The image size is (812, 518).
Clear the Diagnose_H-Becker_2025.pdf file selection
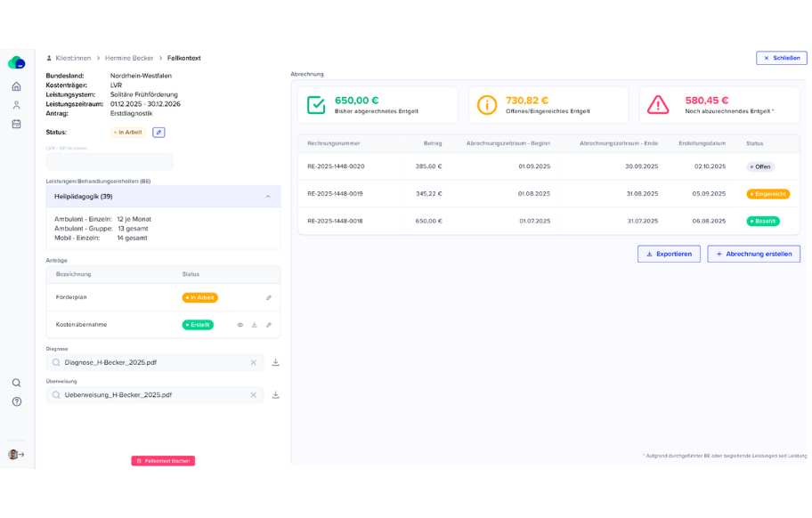pos(254,363)
